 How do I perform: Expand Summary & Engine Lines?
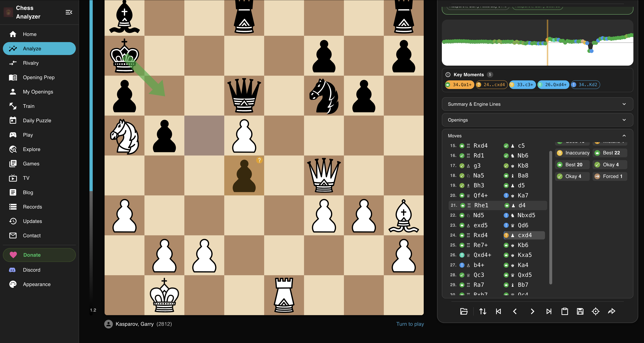(537, 104)
